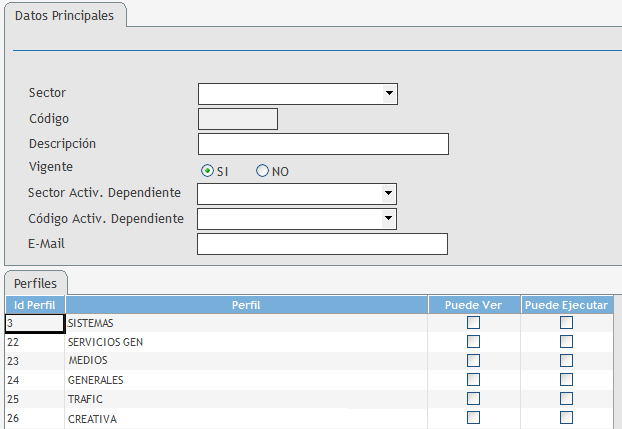Tick Puede Ver for SERVICIOS GEN
Screen dimensions: 622x429
[x=474, y=342]
